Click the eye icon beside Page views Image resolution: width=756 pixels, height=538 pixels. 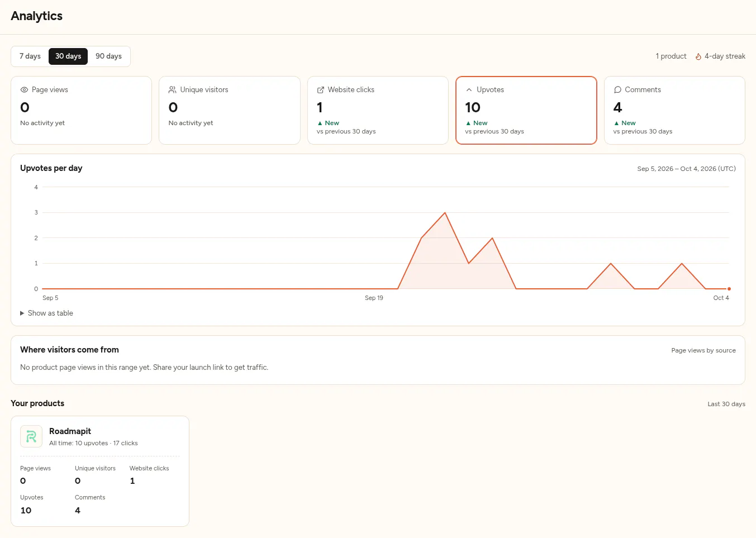pyautogui.click(x=24, y=89)
